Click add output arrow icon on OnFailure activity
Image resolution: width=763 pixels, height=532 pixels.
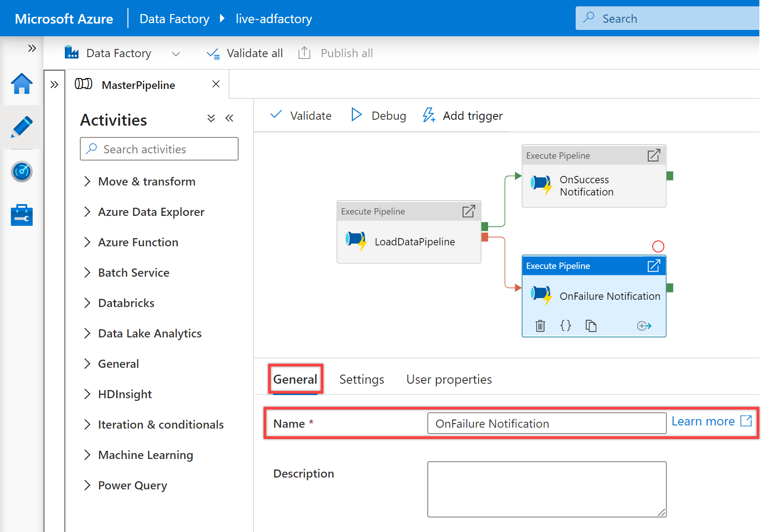644,326
